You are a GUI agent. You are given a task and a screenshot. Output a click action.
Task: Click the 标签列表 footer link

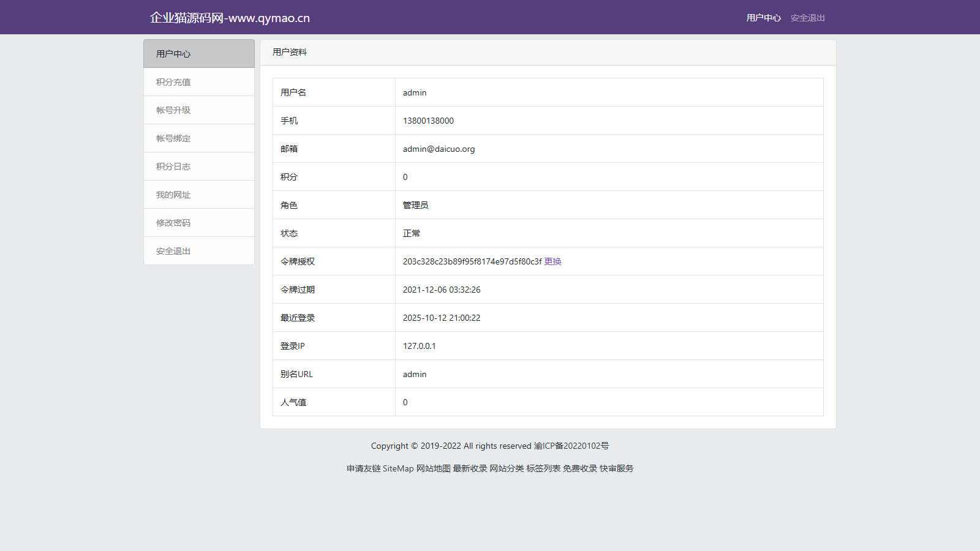pos(543,468)
